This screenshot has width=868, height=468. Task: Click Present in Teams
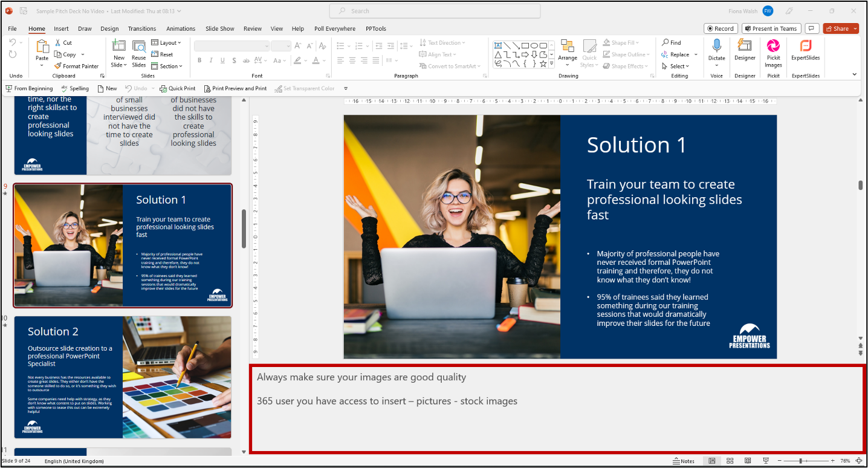(771, 28)
